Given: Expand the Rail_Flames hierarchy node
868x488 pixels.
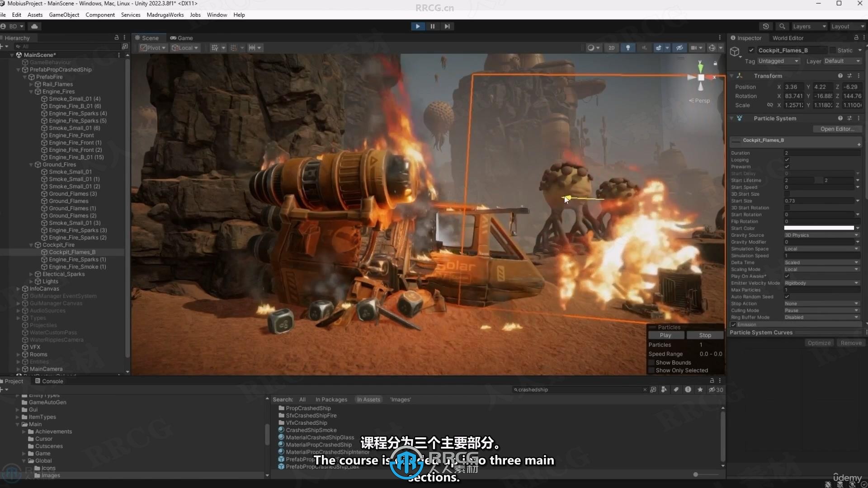Looking at the screenshot, I should click(31, 84).
